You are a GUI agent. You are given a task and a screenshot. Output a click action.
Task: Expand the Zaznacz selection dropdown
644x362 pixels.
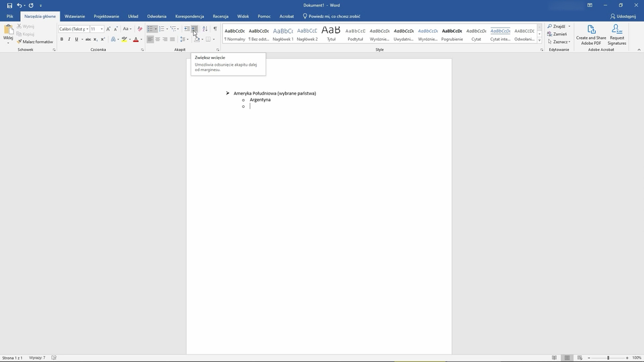click(559, 42)
